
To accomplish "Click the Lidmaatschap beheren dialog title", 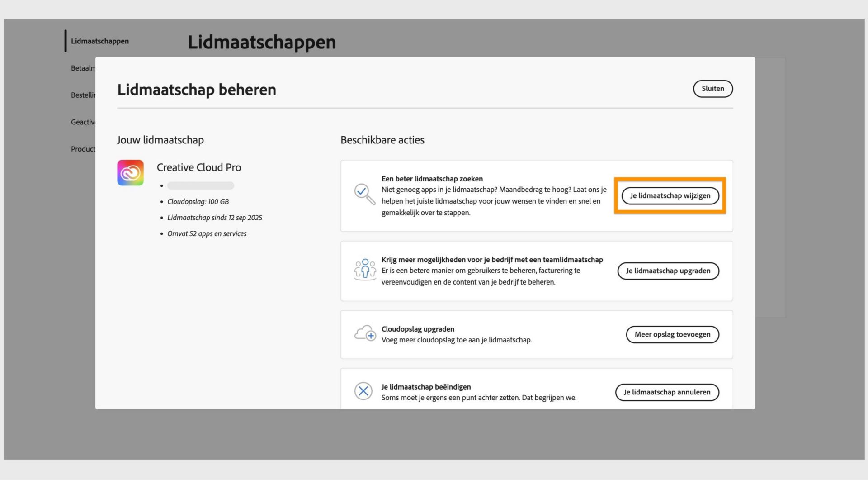I will [197, 90].
